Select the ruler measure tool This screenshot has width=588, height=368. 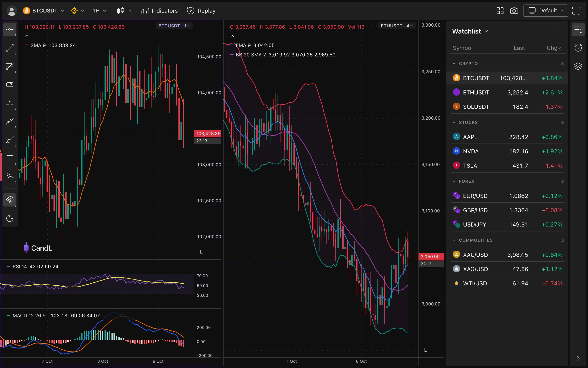pos(10,85)
